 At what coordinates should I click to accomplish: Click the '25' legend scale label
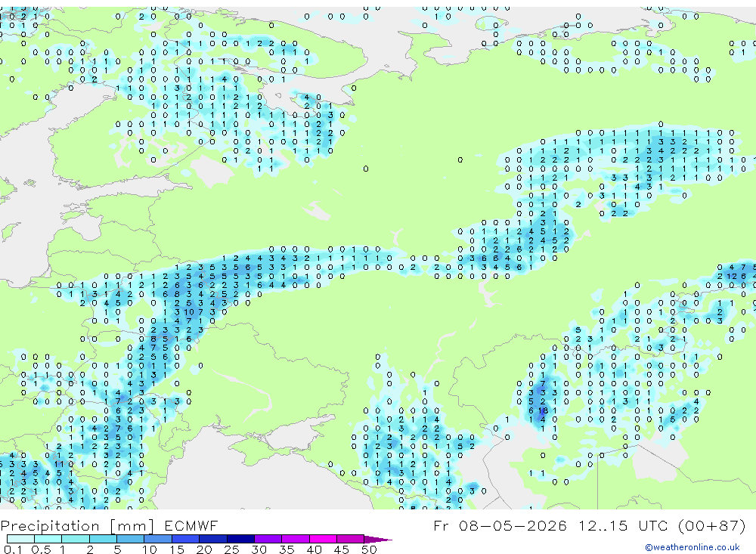pyautogui.click(x=231, y=549)
